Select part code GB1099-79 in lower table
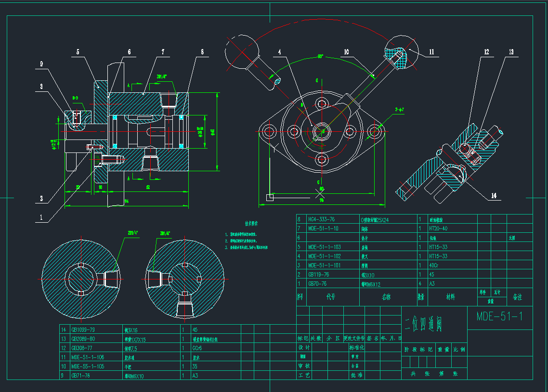The width and height of the screenshot is (548, 392). 83,330
